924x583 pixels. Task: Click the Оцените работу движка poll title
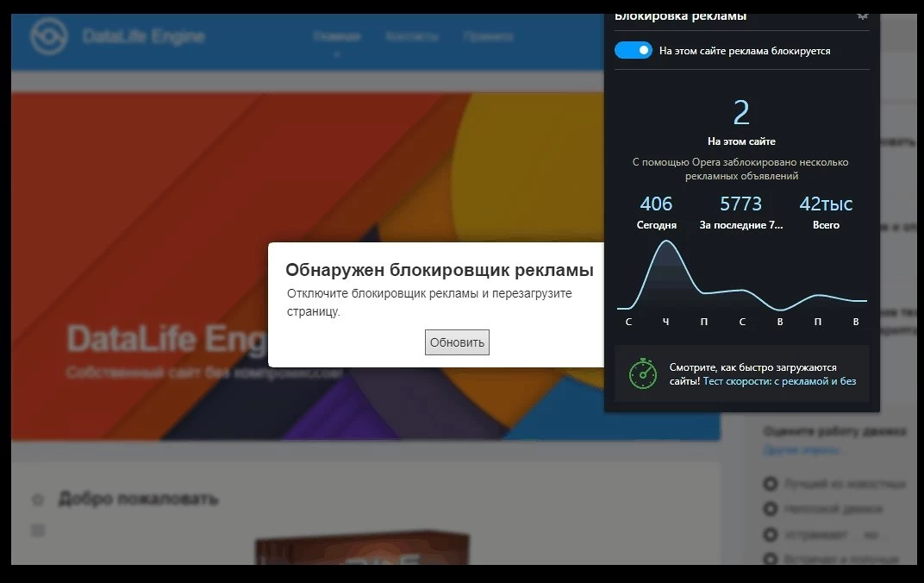834,431
